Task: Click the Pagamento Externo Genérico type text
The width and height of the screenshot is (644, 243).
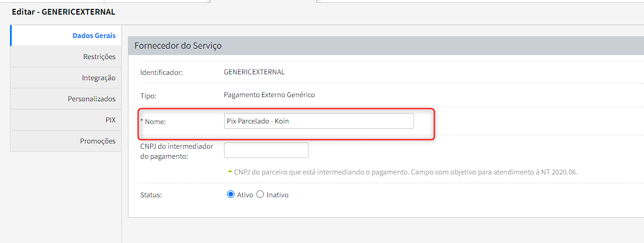Action: pyautogui.click(x=269, y=95)
